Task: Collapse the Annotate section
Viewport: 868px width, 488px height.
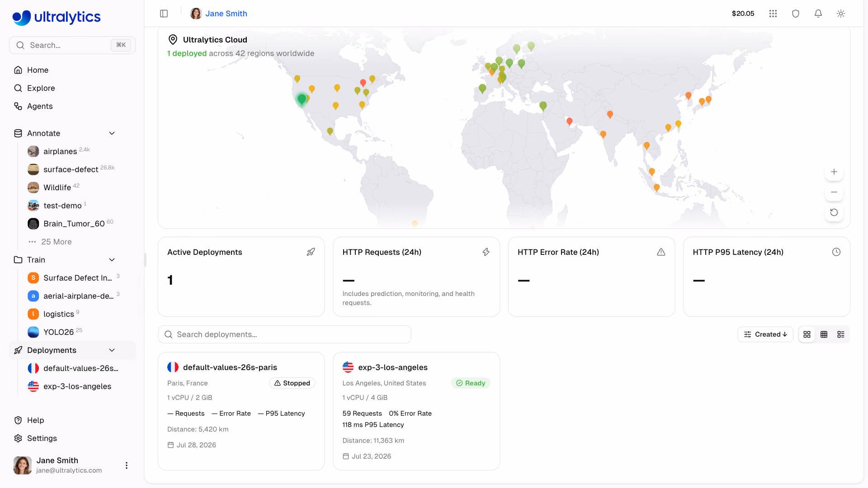Action: click(112, 133)
